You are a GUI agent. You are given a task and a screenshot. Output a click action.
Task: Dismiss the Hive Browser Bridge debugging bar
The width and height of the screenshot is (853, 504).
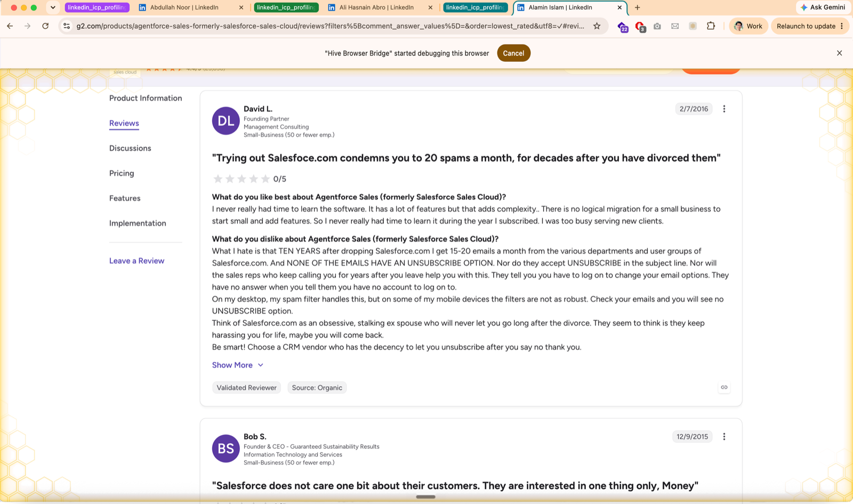pos(839,53)
